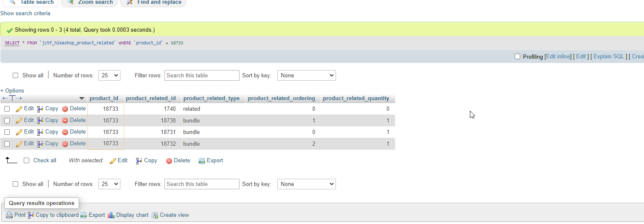Toggle the Check all checkbox
This screenshot has height=224, width=644.
pyautogui.click(x=27, y=161)
